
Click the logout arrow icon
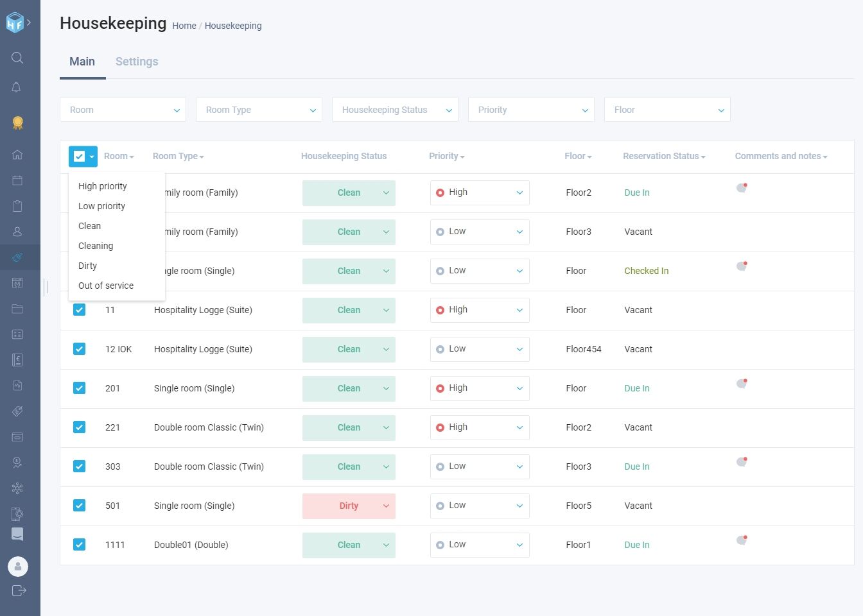coord(19,590)
